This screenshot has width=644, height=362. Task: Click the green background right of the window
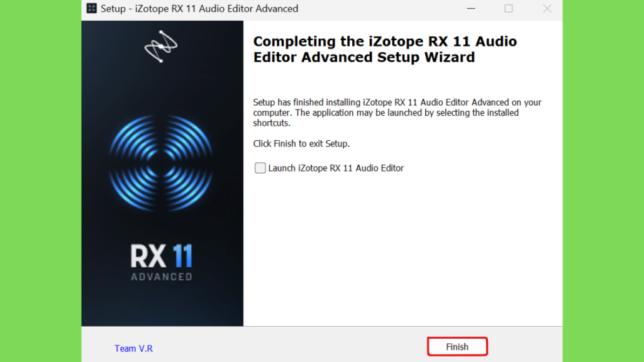[603, 181]
